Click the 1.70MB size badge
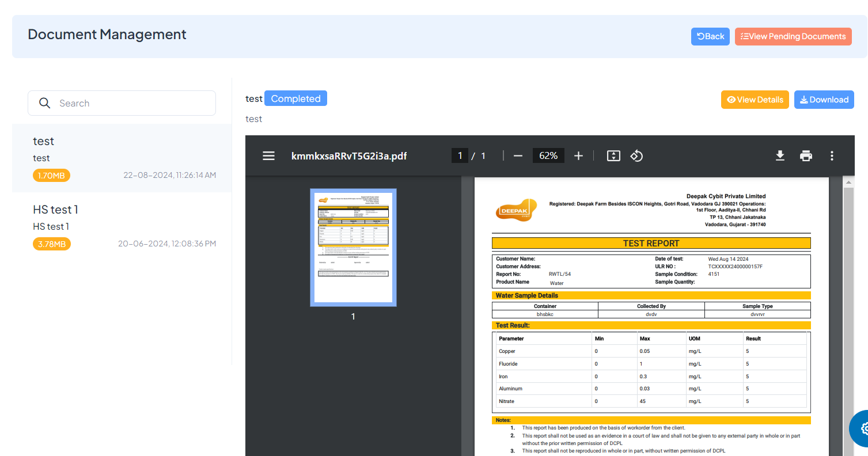Viewport: 868px width, 456px height. coord(51,175)
